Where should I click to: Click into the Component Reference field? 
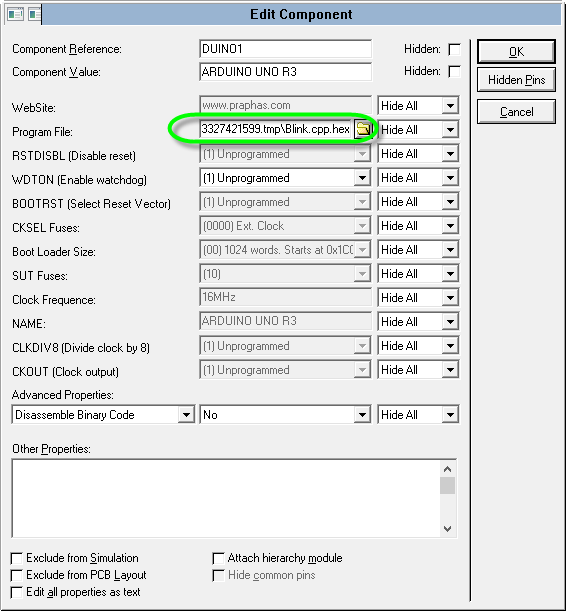tap(285, 49)
